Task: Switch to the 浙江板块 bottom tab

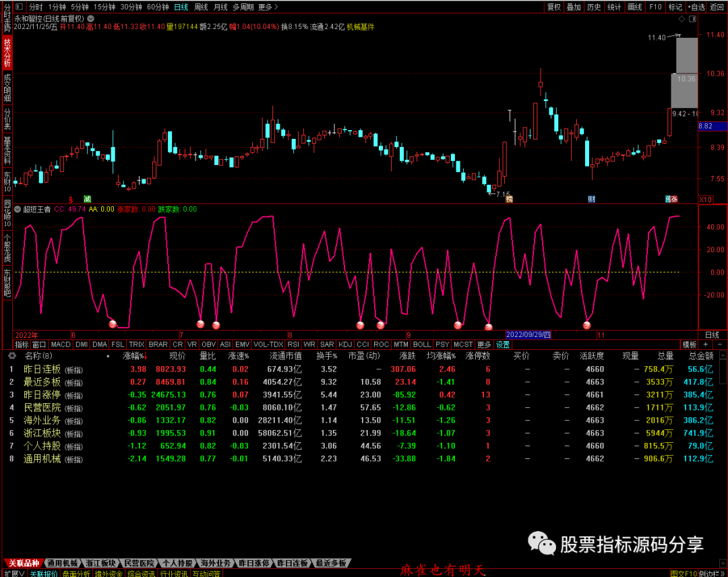Action: tap(100, 563)
